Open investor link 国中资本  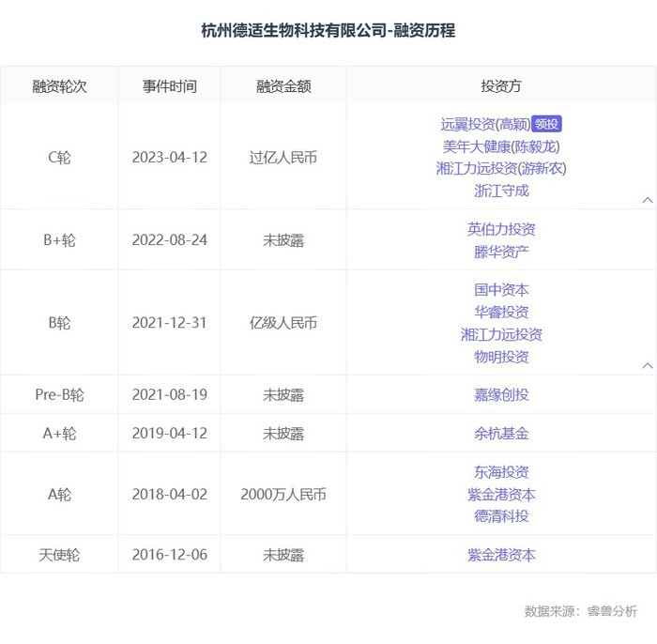pos(501,290)
